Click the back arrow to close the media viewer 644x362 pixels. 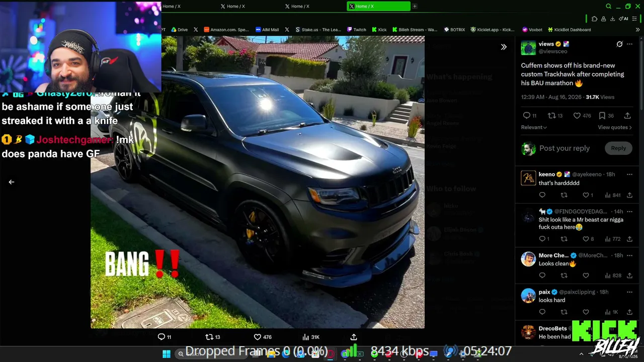[11, 182]
